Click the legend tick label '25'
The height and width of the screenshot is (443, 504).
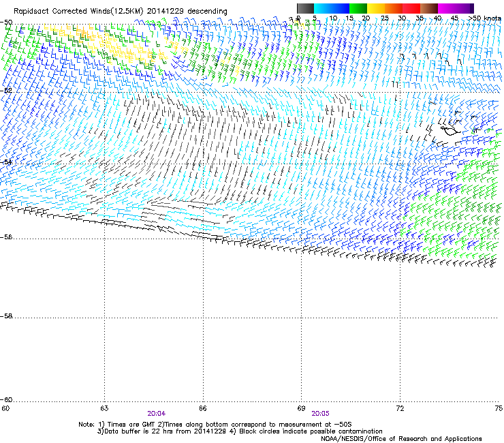tap(384, 18)
